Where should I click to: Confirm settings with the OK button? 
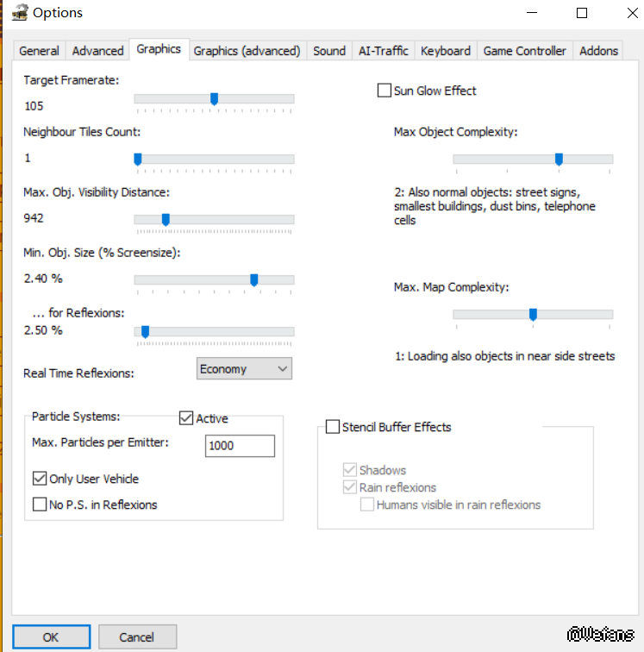pos(51,636)
